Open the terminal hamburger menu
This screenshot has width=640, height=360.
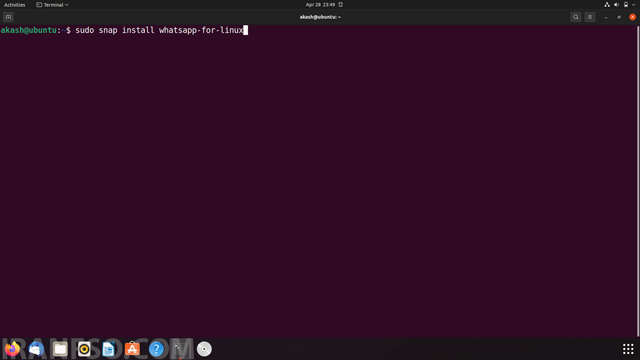click(x=590, y=17)
